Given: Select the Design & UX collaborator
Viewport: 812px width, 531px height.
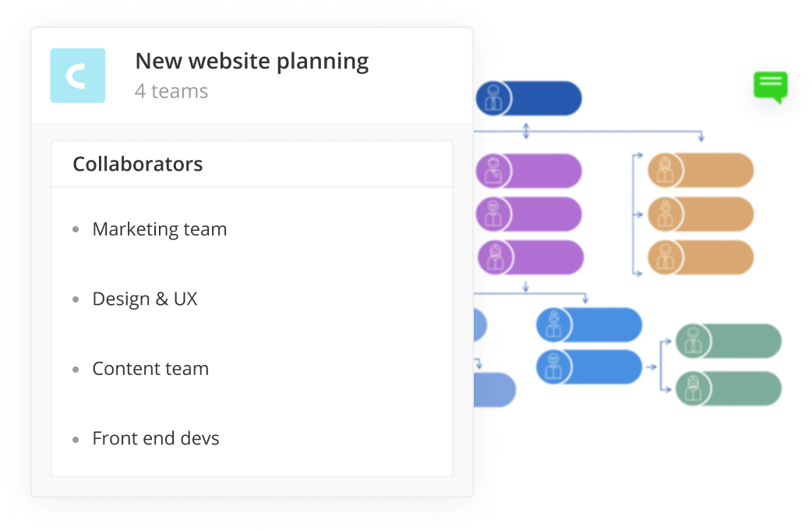Looking at the screenshot, I should 144,299.
